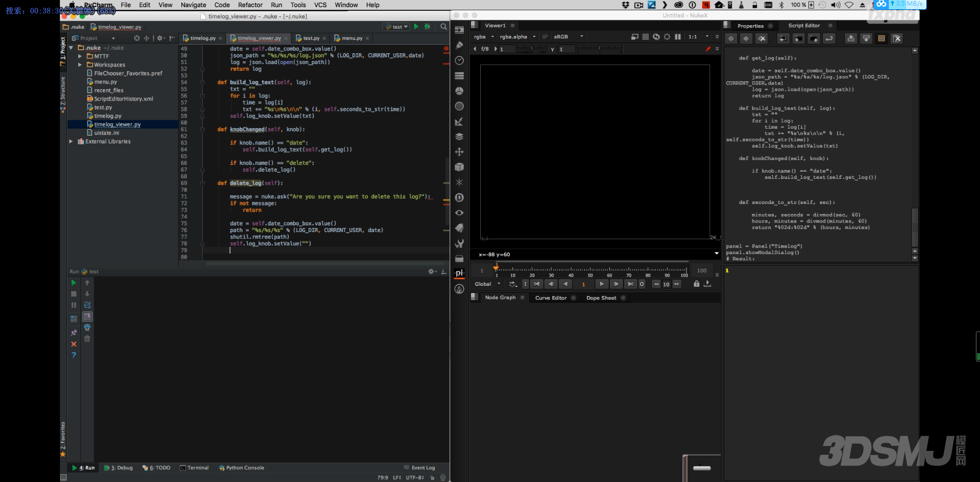Toggle viewer region of interest button
The height and width of the screenshot is (482, 980).
pos(667,37)
